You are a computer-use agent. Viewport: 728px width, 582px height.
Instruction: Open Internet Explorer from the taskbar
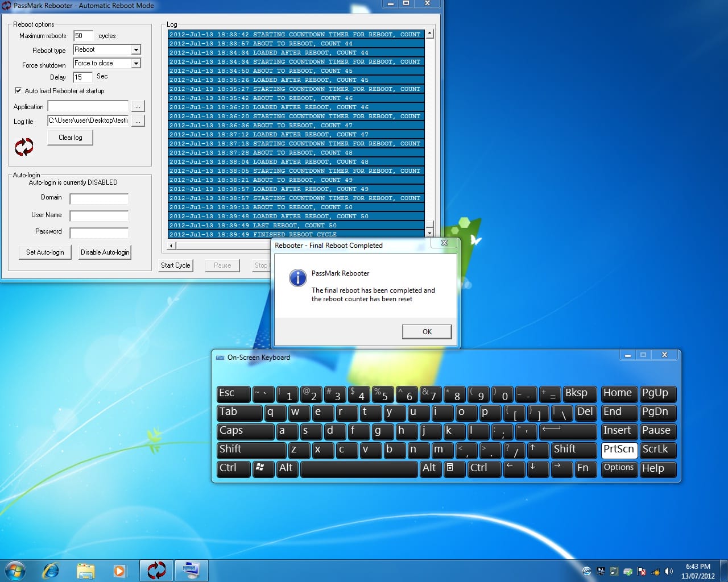(51, 570)
